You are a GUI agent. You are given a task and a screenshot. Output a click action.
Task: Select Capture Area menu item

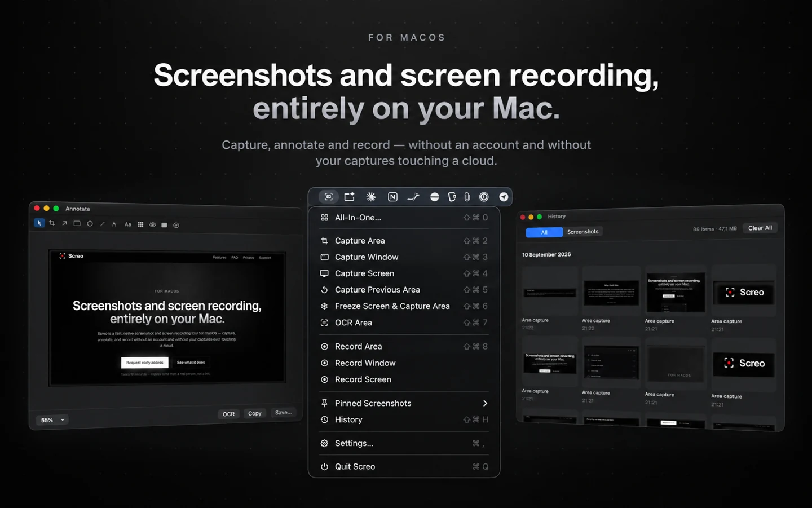(404, 241)
